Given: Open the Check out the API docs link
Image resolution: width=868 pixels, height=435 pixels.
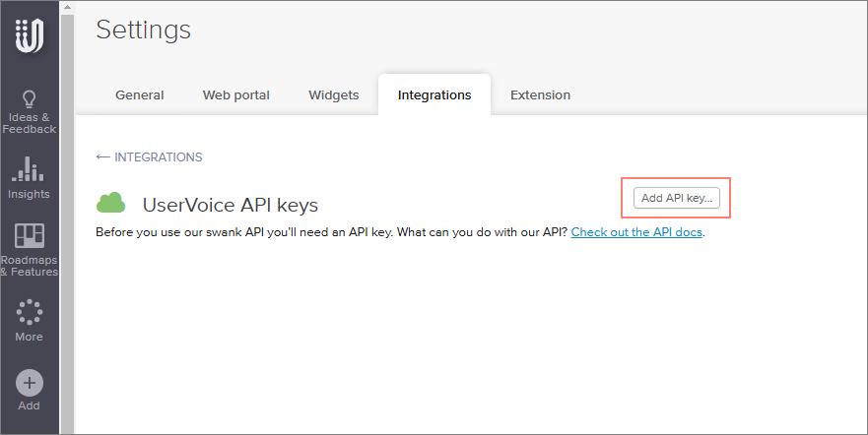Looking at the screenshot, I should (x=636, y=233).
